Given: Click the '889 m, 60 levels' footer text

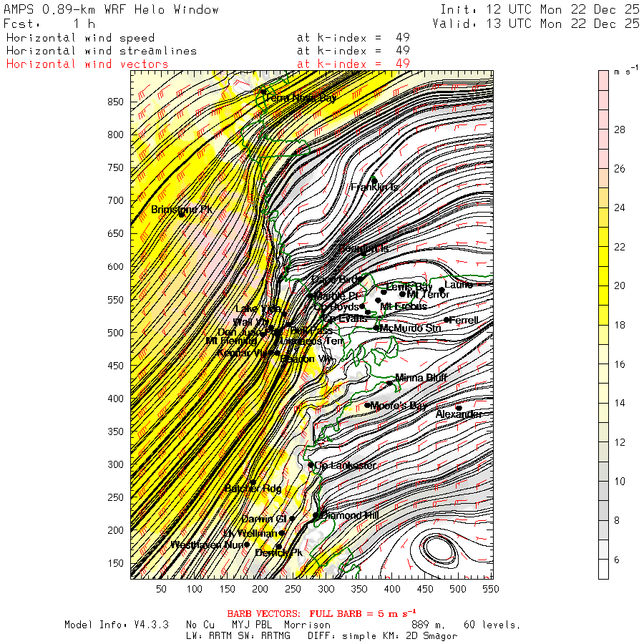Looking at the screenshot, I should coord(466,625).
